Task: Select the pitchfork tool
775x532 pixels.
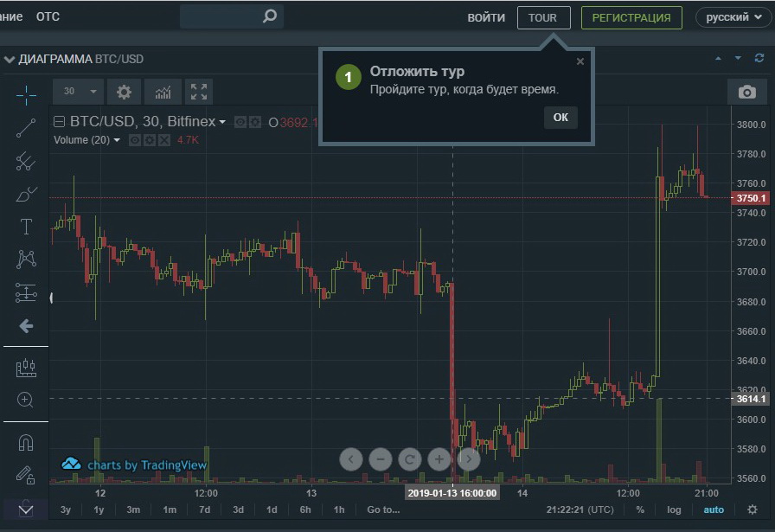Action: (26, 161)
